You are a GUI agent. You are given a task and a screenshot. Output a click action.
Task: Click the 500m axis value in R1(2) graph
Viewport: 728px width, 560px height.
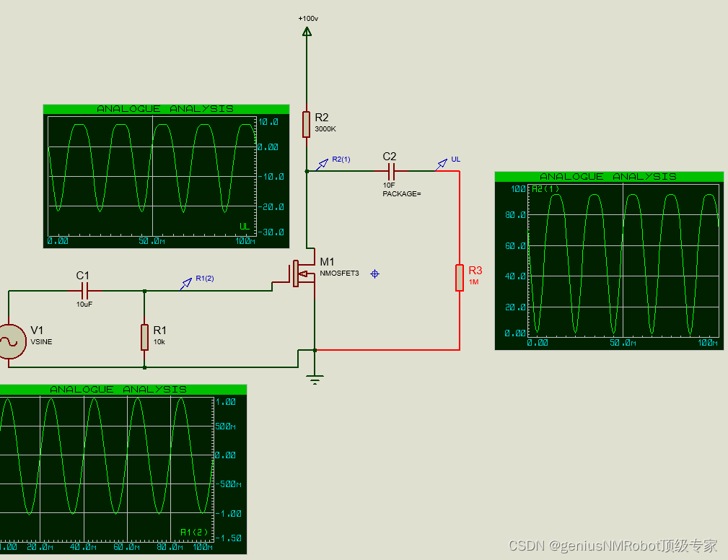point(225,426)
